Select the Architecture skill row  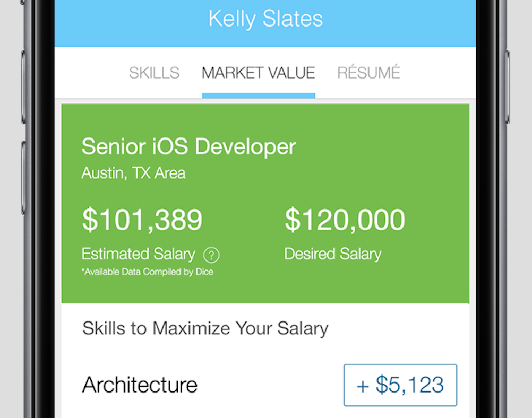140,385
